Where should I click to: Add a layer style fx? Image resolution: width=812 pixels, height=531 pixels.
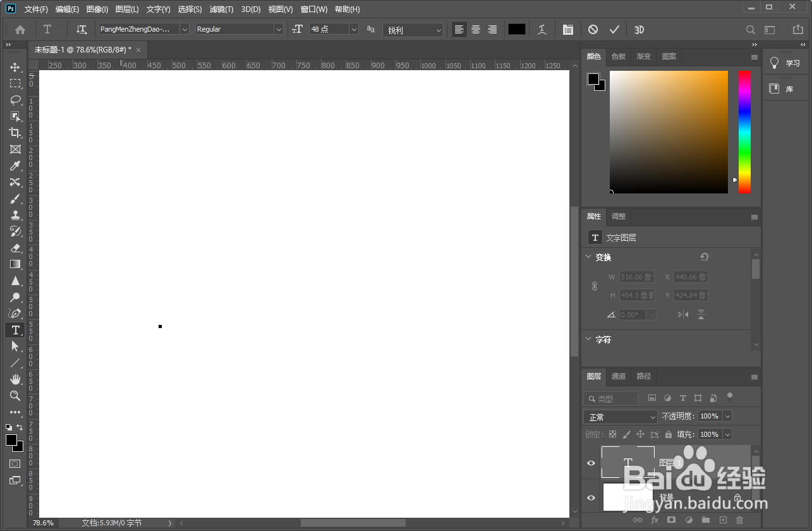coord(655,520)
